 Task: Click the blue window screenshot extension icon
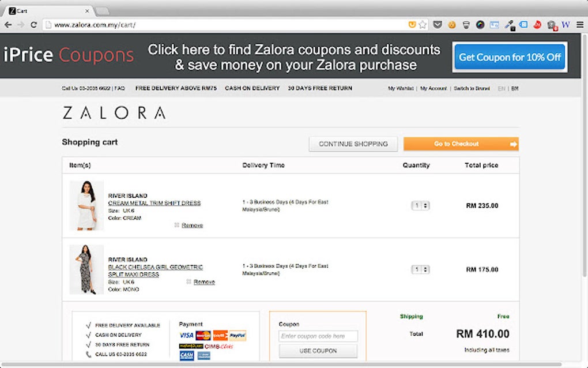[x=494, y=25]
